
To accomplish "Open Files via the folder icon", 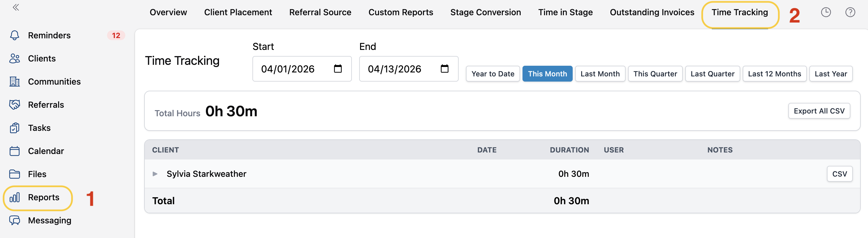I will point(15,174).
